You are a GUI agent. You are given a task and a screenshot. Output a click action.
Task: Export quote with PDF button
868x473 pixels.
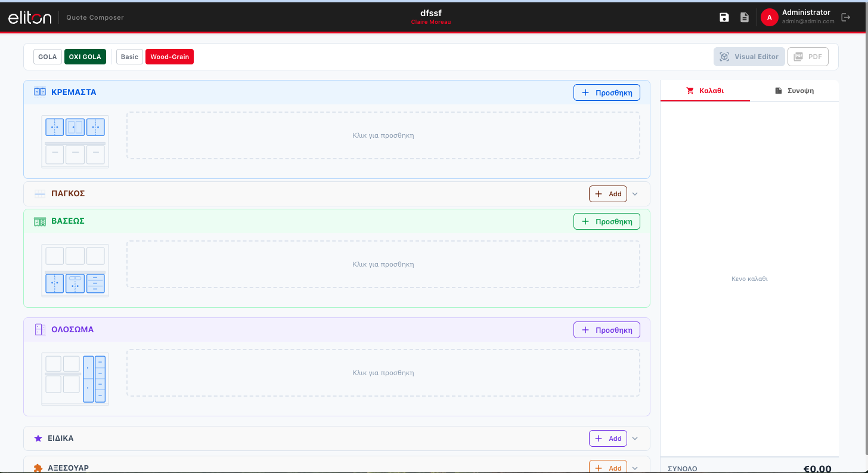(x=808, y=57)
